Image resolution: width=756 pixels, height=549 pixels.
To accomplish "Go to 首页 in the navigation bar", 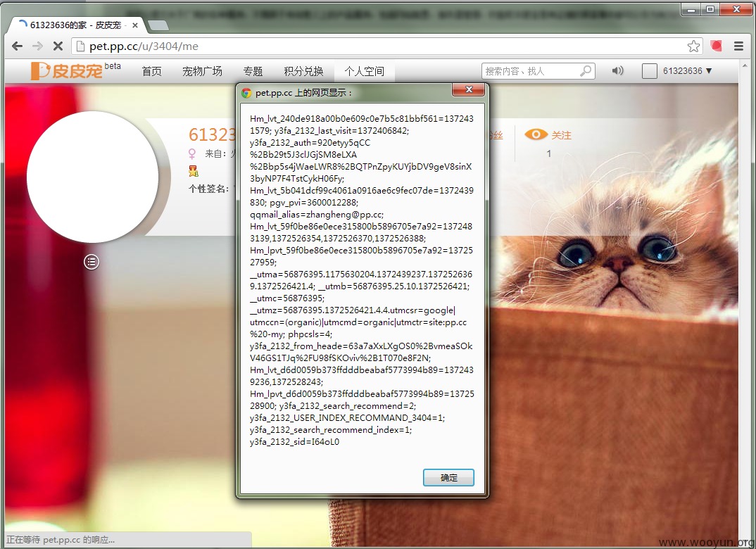I will [x=151, y=71].
